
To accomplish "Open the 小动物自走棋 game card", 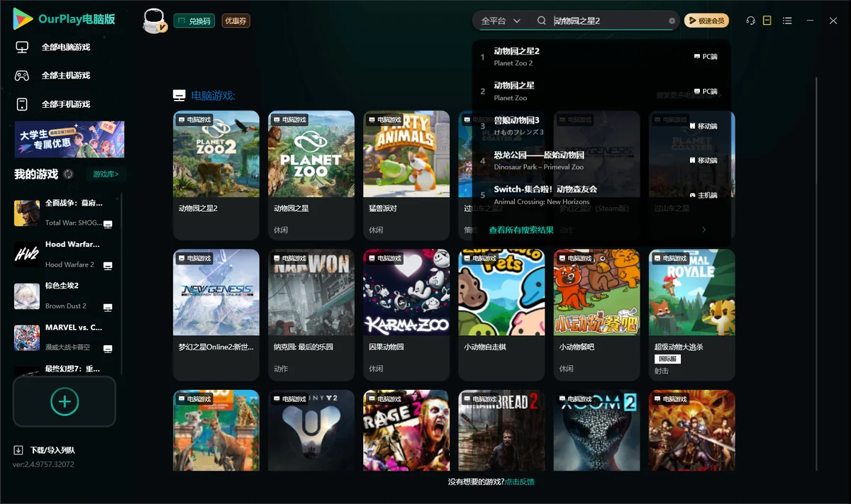I will (502, 315).
